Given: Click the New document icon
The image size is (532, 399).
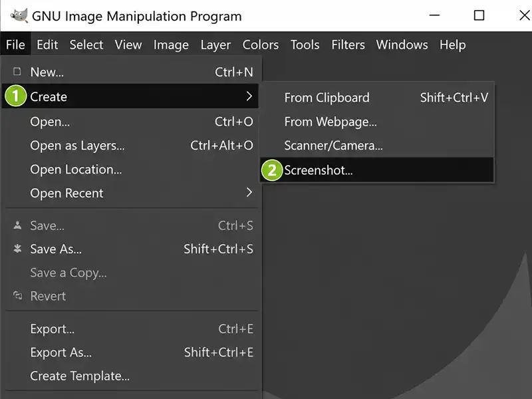Looking at the screenshot, I should tap(17, 72).
